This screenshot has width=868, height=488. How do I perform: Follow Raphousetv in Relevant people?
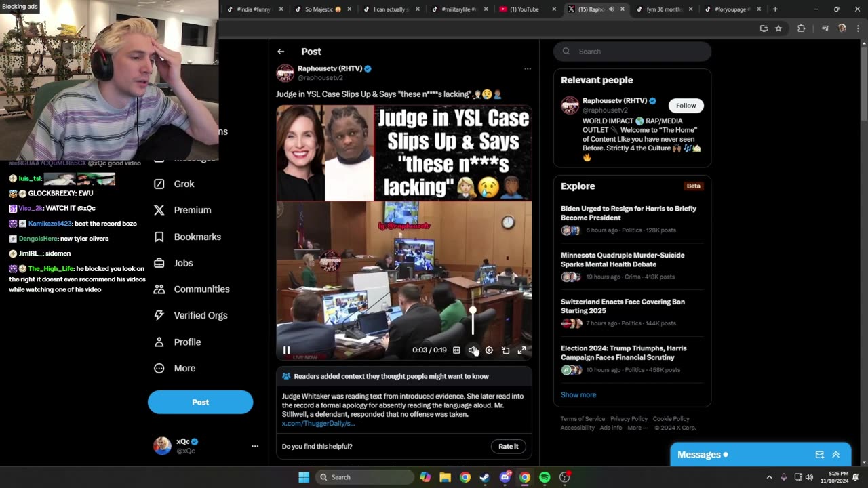(x=686, y=105)
